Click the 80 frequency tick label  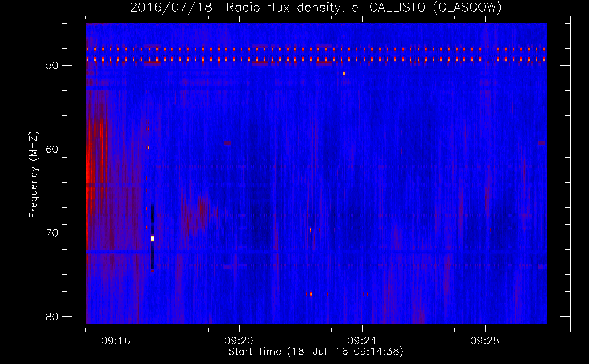52,317
